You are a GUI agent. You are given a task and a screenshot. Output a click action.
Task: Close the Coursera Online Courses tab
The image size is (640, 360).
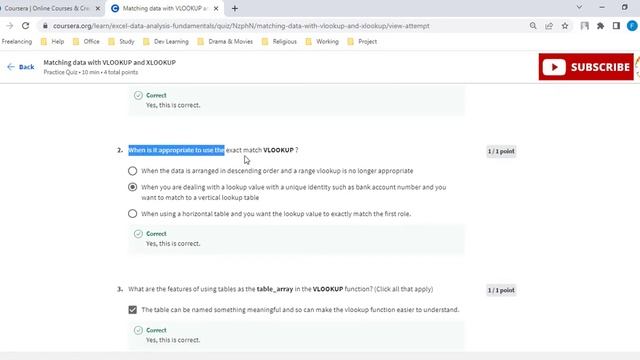(x=98, y=8)
